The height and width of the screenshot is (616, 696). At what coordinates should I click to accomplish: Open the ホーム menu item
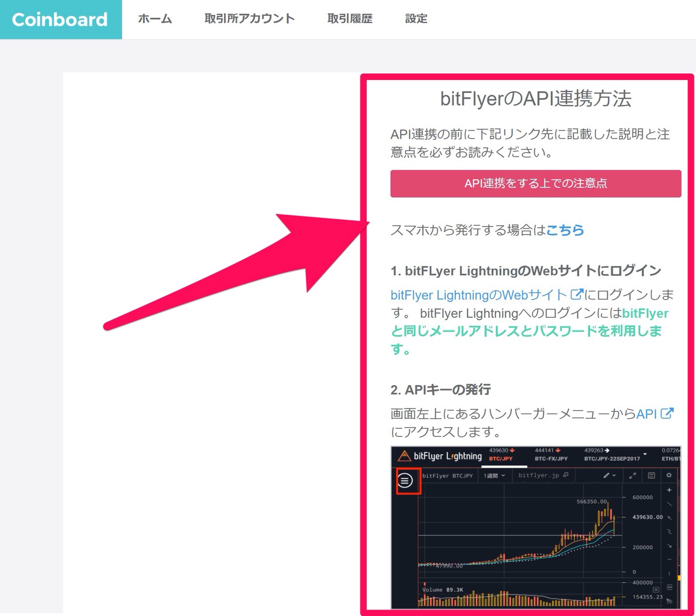(155, 19)
